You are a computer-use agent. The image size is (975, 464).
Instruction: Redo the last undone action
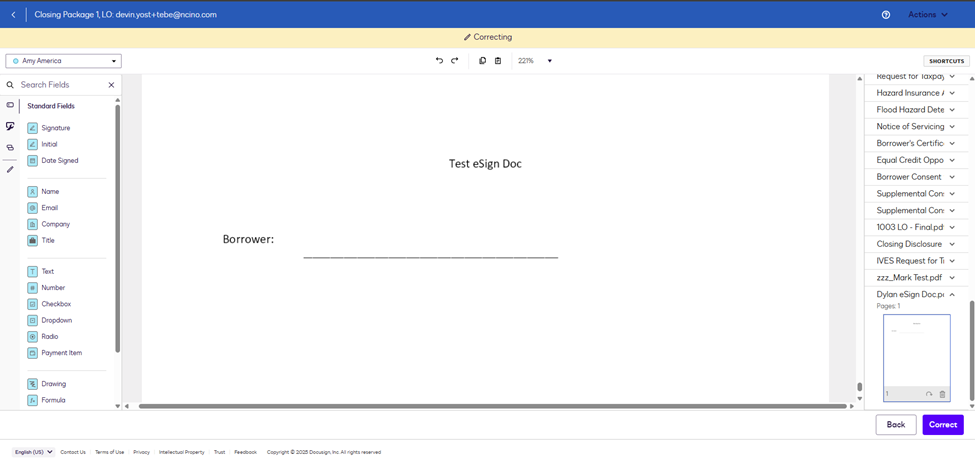pos(455,61)
